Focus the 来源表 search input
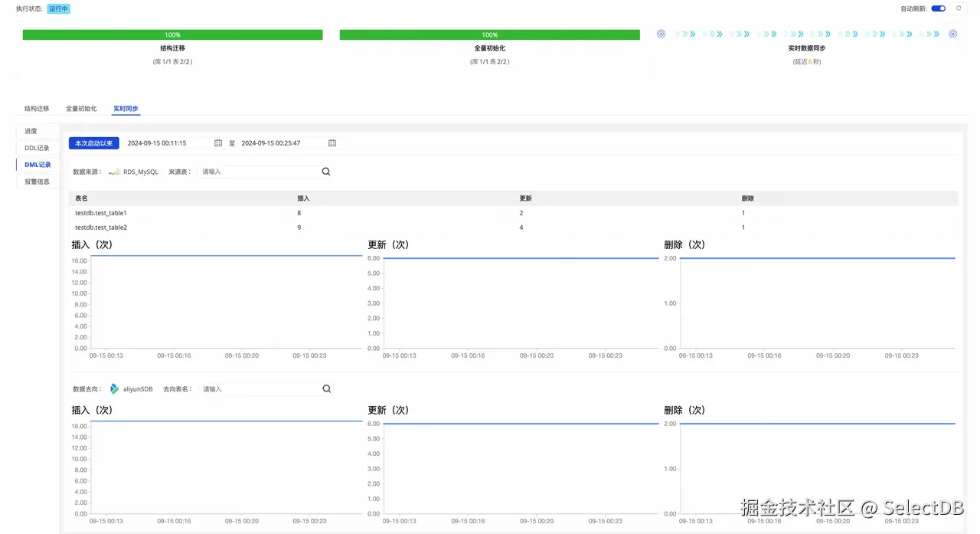The height and width of the screenshot is (534, 980). [258, 172]
